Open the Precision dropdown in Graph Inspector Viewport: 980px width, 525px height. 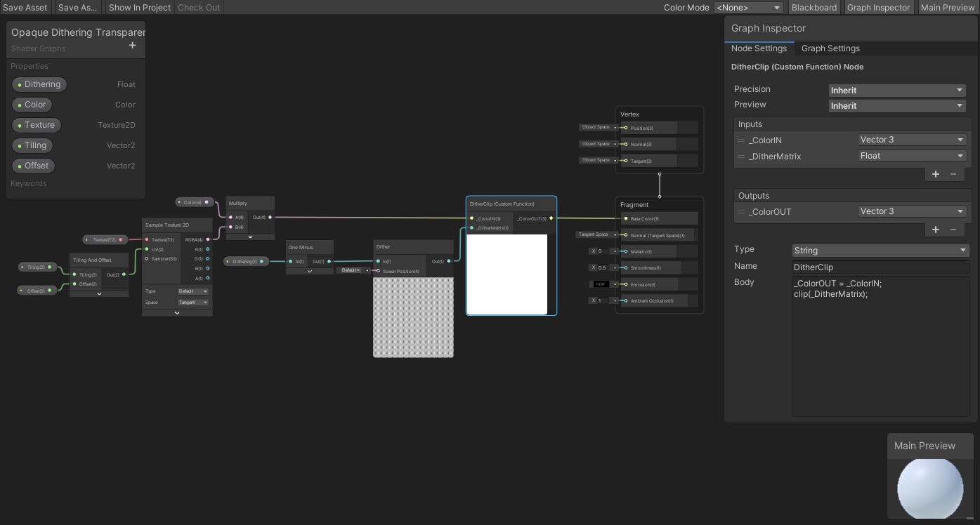tap(897, 90)
